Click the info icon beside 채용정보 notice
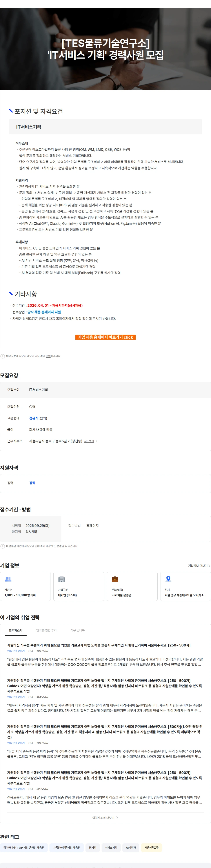 pyautogui.click(x=3, y=356)
